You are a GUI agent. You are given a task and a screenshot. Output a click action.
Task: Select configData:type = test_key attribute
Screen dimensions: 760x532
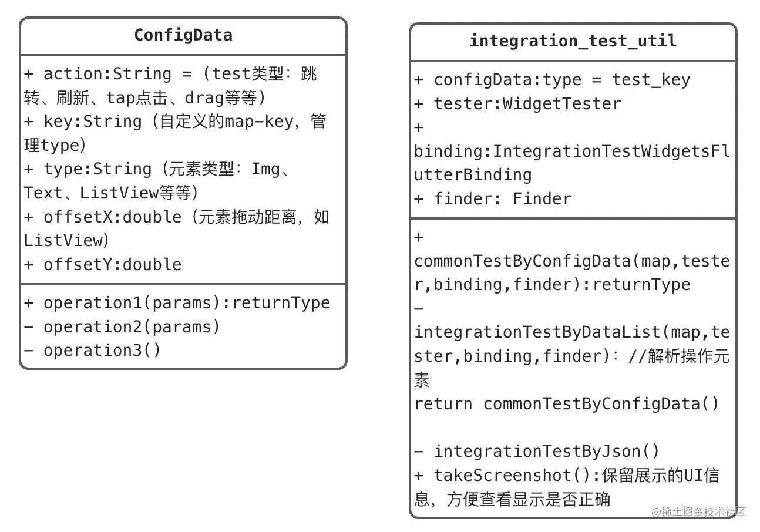pyautogui.click(x=552, y=80)
